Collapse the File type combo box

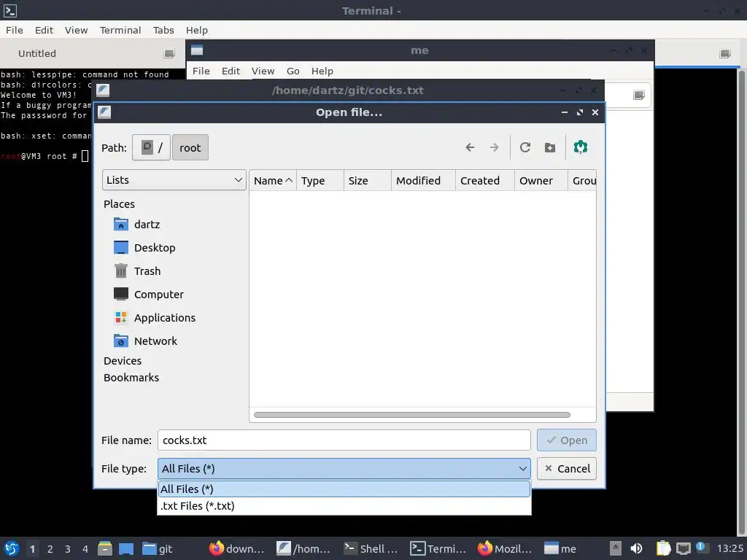click(x=344, y=469)
